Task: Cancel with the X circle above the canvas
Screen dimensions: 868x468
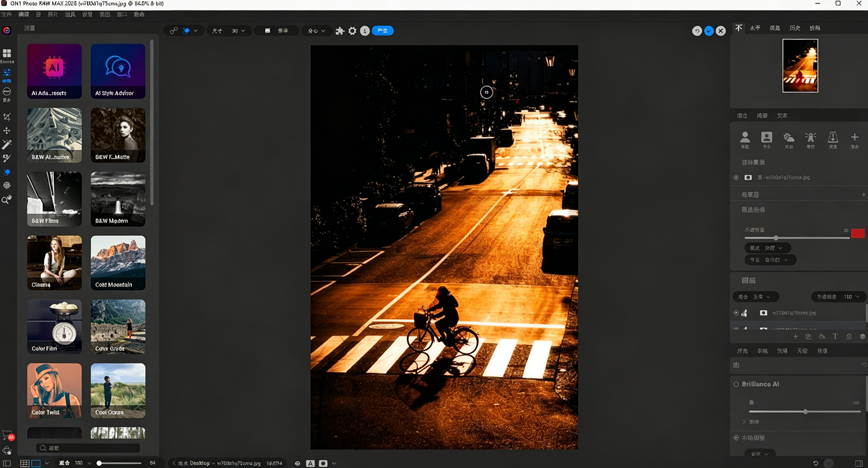Action: click(x=720, y=31)
